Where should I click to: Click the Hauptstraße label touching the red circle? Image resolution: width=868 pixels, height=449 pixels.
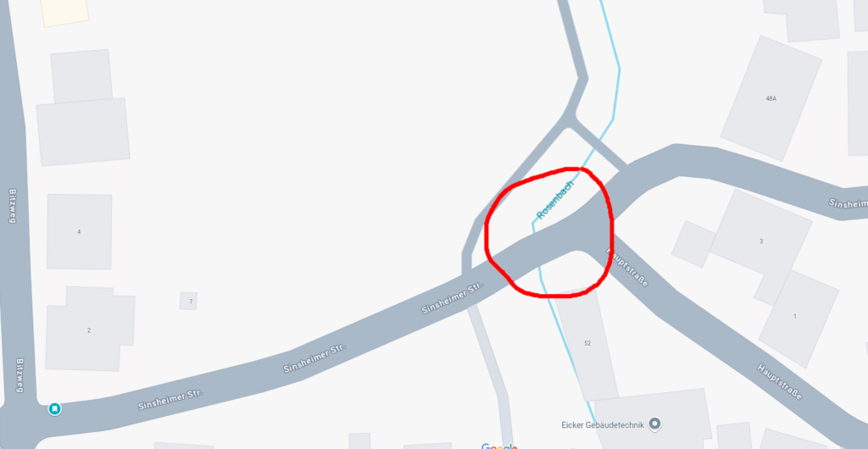pyautogui.click(x=628, y=267)
